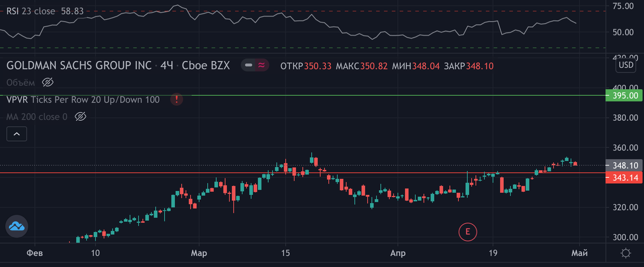This screenshot has height=267, width=644.
Task: Select the GOLDMAN SACHS GROUP INC title
Action: [79, 66]
